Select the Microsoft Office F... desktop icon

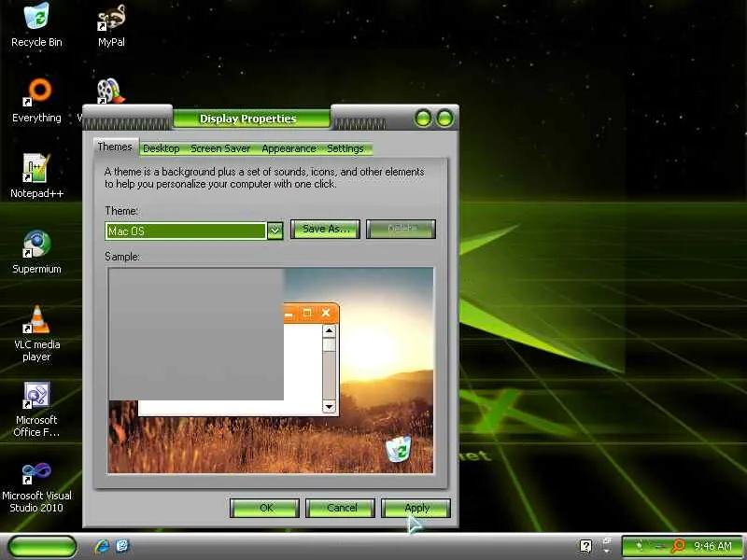[x=36, y=410]
